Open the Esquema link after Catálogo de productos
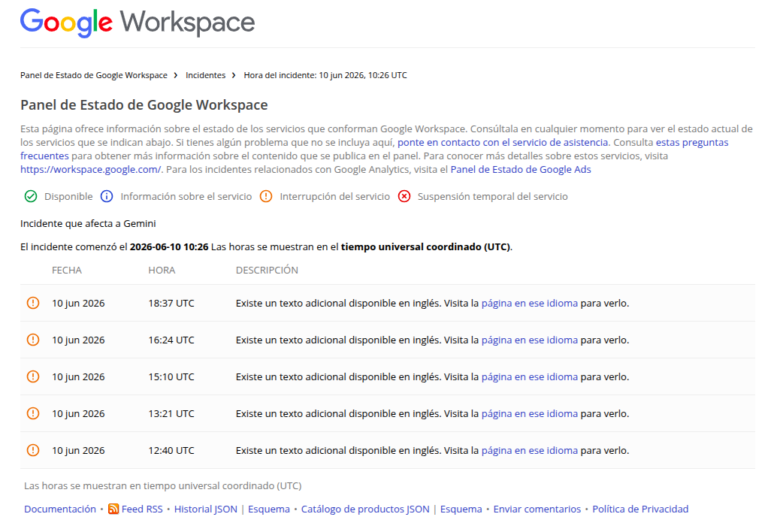Screen dimensions: 780x532 461,509
